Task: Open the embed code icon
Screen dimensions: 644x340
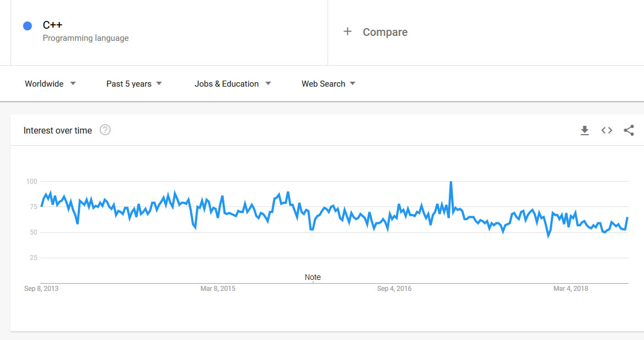Action: point(607,131)
